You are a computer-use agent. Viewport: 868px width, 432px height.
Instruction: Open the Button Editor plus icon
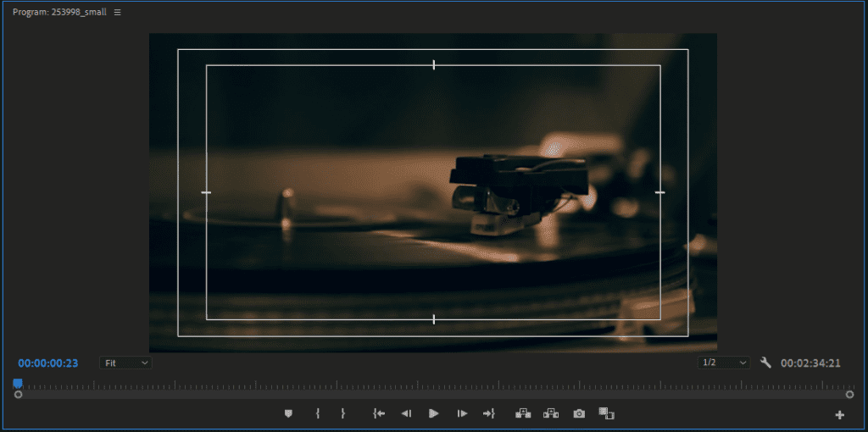(x=840, y=415)
